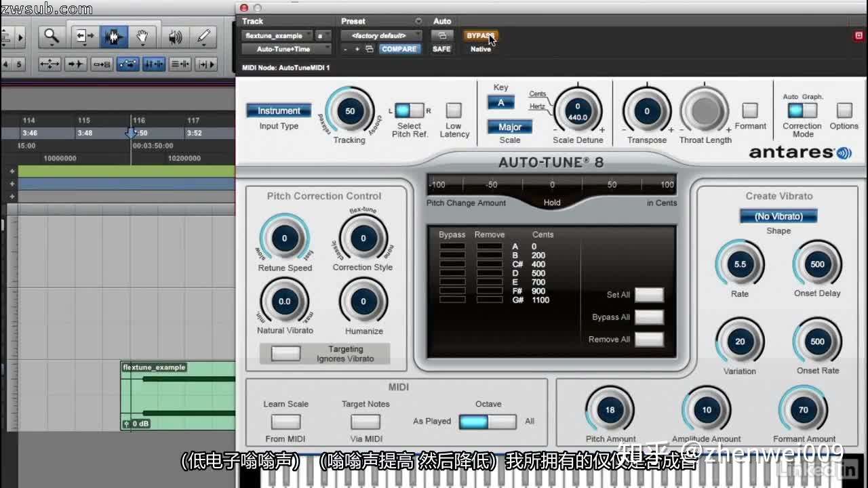Click Natural Vibrato knob
The image size is (868, 488).
[284, 302]
